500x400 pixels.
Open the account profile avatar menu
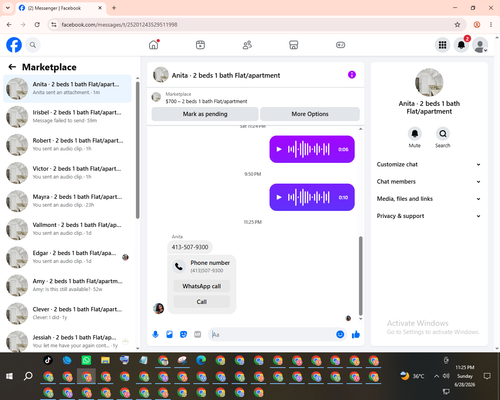click(480, 45)
